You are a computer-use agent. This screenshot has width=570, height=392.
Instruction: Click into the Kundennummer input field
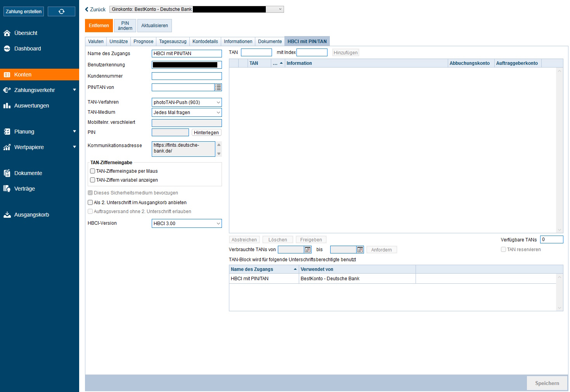187,76
